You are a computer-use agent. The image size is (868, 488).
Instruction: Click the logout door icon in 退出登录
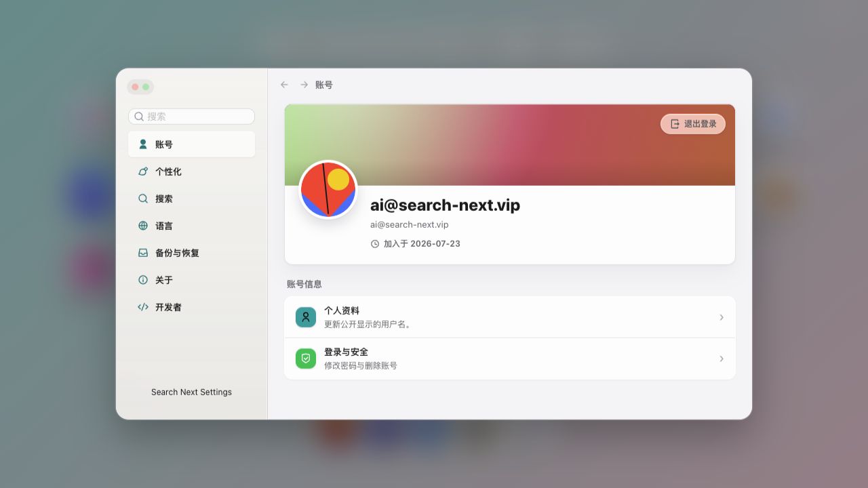675,124
